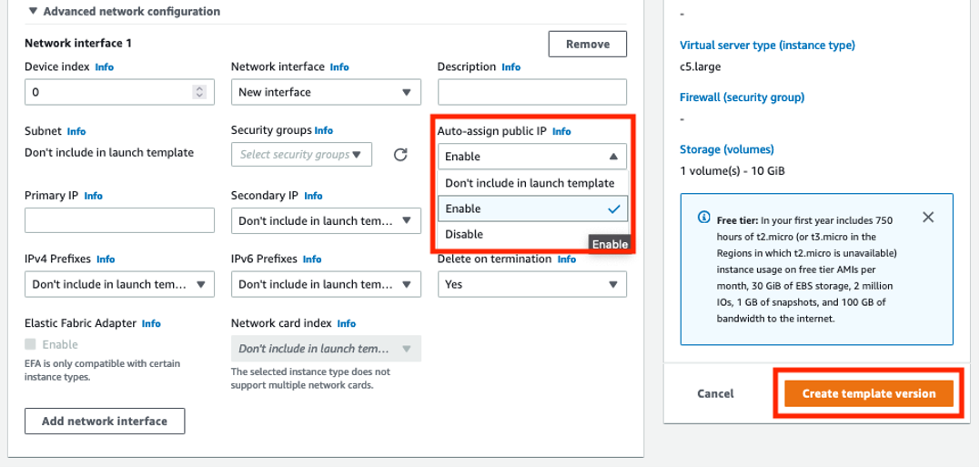This screenshot has height=468, width=980.
Task: Collapse Advanced network configuration section
Action: click(33, 12)
